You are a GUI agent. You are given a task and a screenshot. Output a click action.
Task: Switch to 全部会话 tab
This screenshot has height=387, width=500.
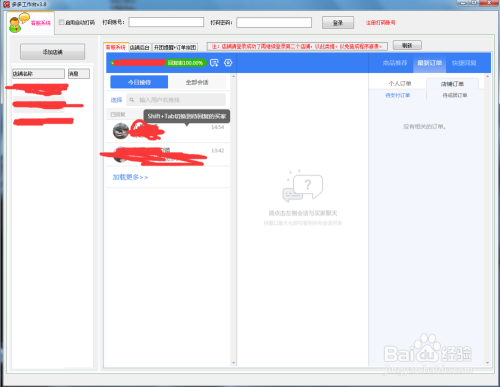pyautogui.click(x=197, y=82)
